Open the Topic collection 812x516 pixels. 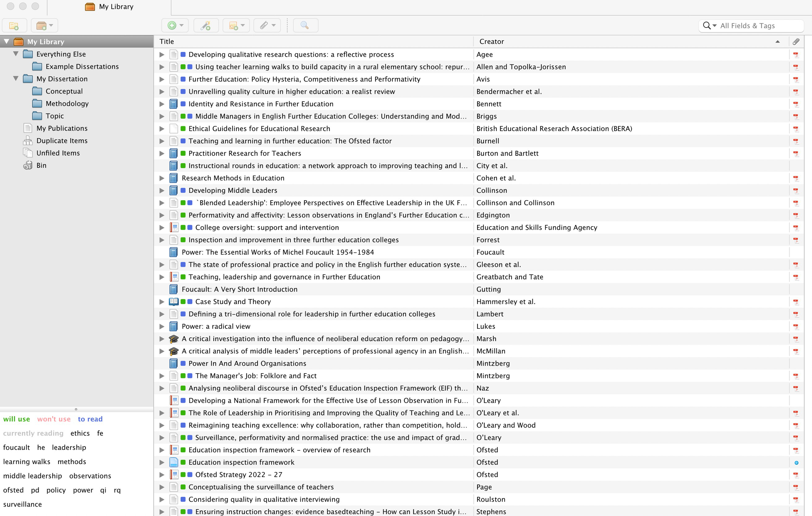[55, 116]
